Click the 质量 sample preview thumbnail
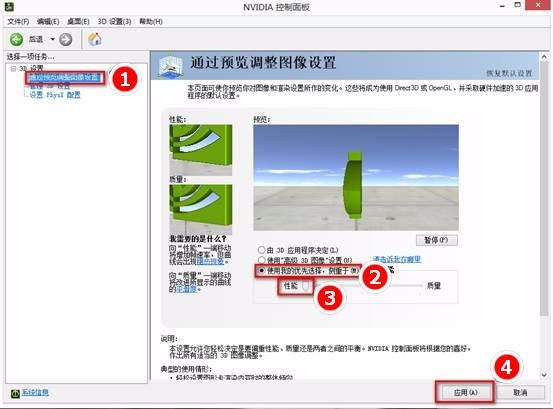The height and width of the screenshot is (409, 553). pos(201,209)
